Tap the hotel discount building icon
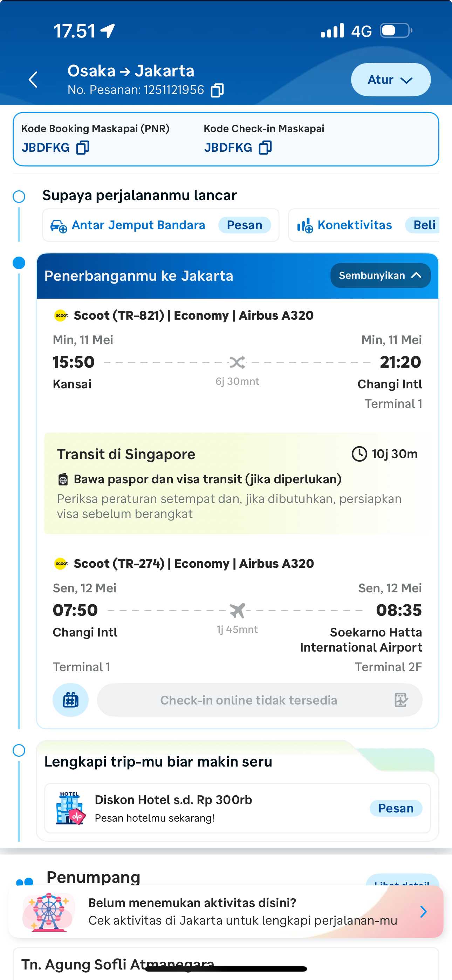The image size is (452, 980). [70, 808]
